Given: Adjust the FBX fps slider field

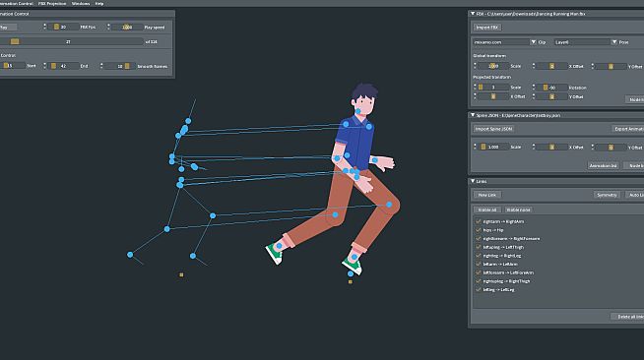Looking at the screenshot, I should tap(63, 28).
